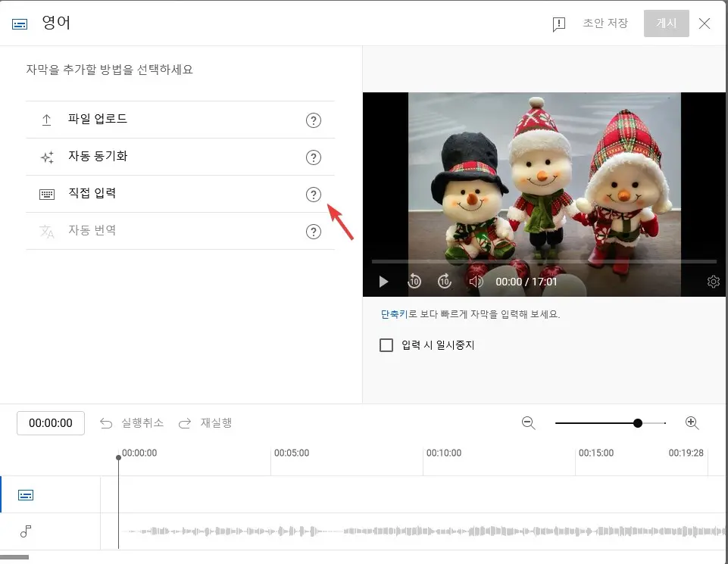Select the 파일 업로드 upload icon

[46, 120]
